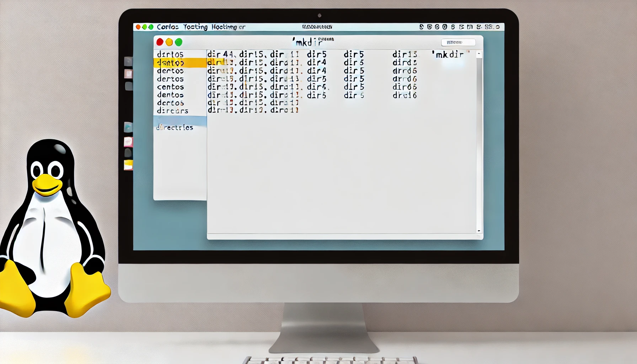Image resolution: width=637 pixels, height=364 pixels.
Task: Click the gray app icon at top of dock
Action: tap(127, 61)
